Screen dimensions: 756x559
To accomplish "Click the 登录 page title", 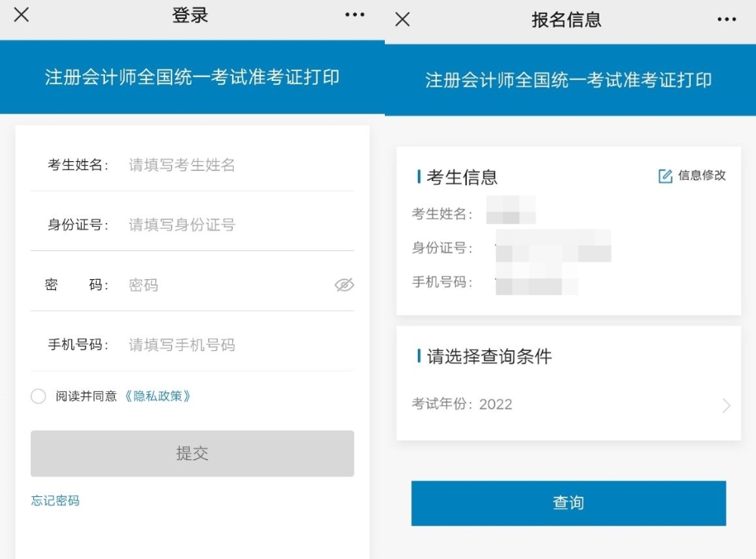I will point(191,15).
